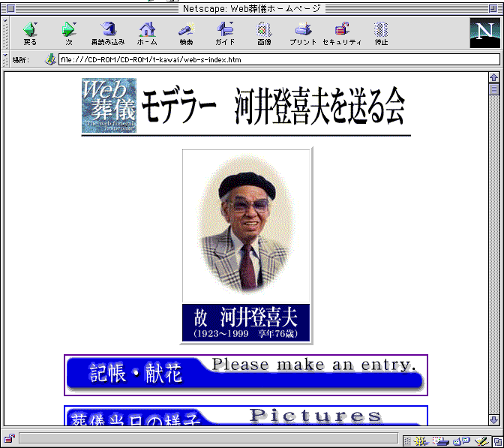Stop loading with 停止 button
This screenshot has width=504, height=448.
click(x=381, y=33)
